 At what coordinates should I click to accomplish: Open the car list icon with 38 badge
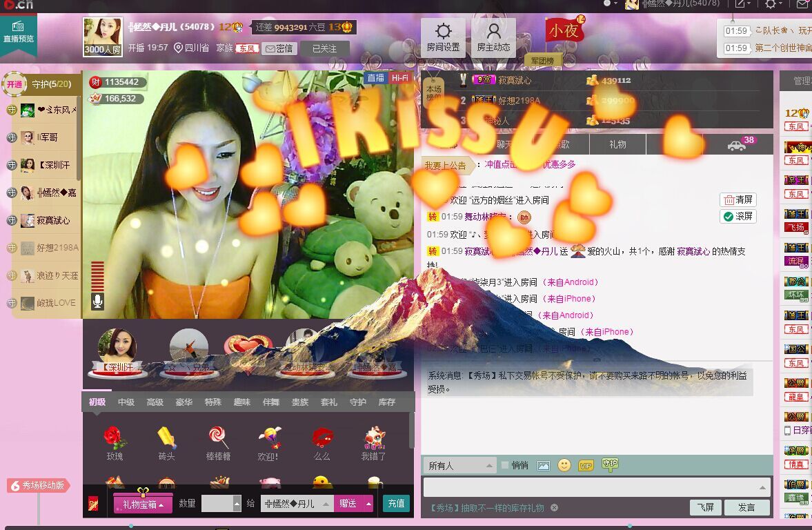coord(737,146)
